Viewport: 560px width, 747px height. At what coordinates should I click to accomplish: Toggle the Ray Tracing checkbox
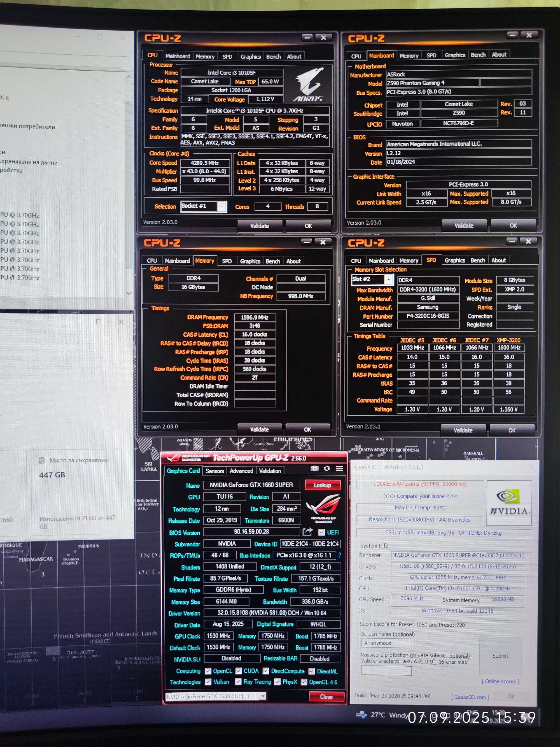[238, 681]
